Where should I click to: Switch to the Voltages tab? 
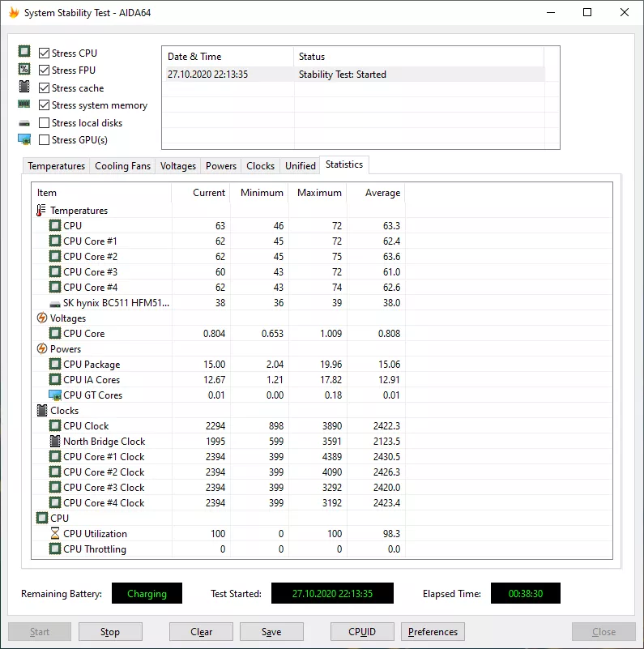tap(178, 166)
